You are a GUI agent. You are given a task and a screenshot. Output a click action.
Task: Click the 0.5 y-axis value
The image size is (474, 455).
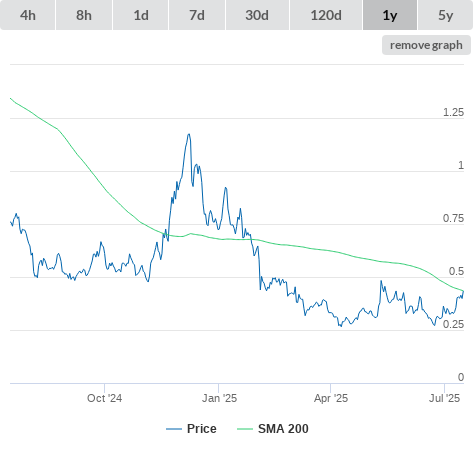456,271
